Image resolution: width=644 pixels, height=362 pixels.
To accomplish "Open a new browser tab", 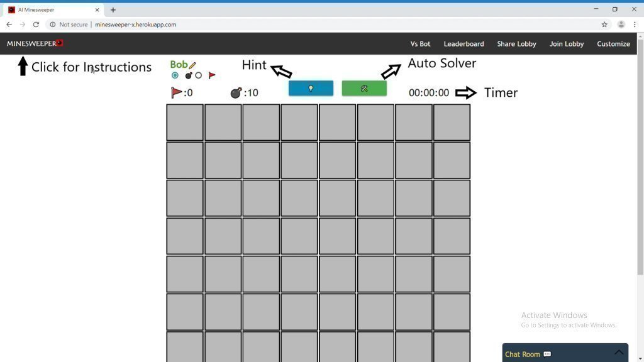I will 113,10.
